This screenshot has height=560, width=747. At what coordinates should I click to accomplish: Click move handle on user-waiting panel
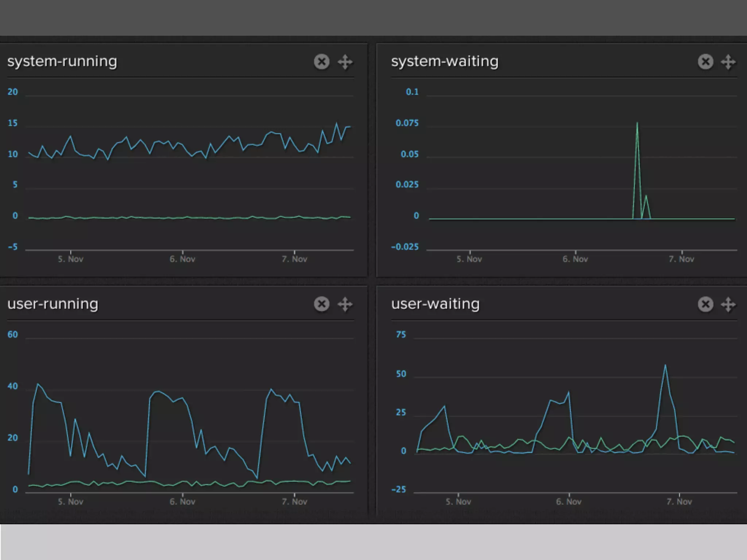(728, 304)
